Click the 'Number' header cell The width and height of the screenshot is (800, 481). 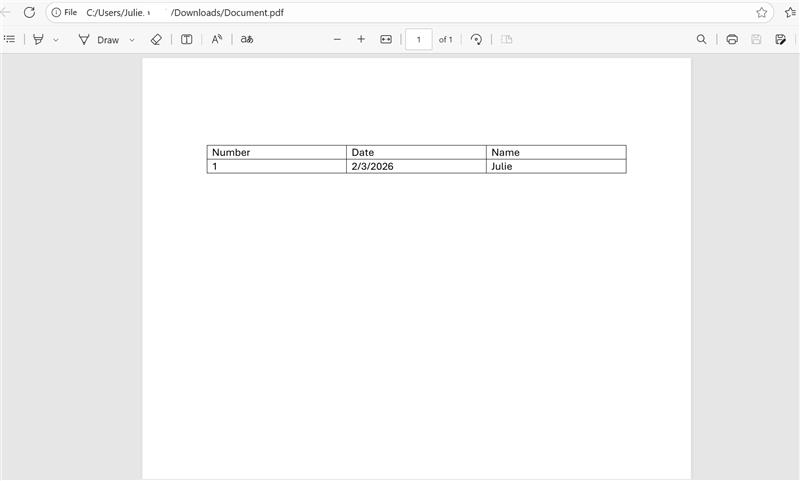tap(277, 152)
